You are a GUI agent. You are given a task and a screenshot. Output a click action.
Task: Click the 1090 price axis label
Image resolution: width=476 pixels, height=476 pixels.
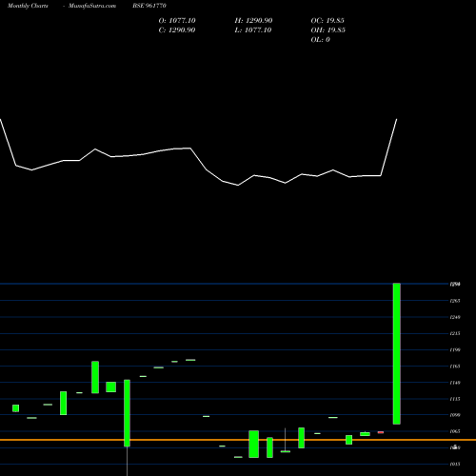coord(455,415)
